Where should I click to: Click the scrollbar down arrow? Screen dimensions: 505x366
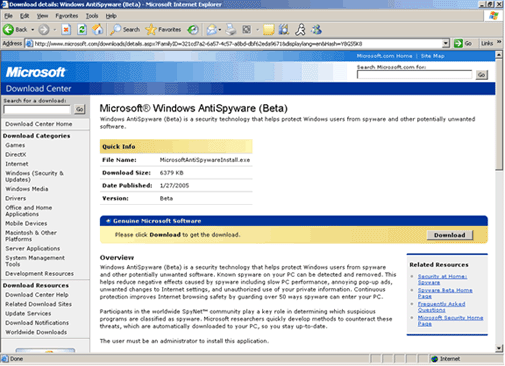click(x=499, y=348)
